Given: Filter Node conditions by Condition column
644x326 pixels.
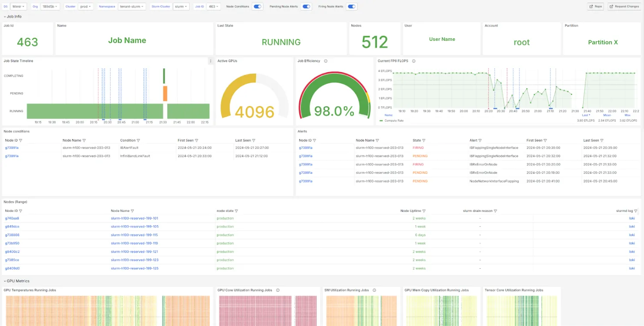Looking at the screenshot, I should pos(139,140).
